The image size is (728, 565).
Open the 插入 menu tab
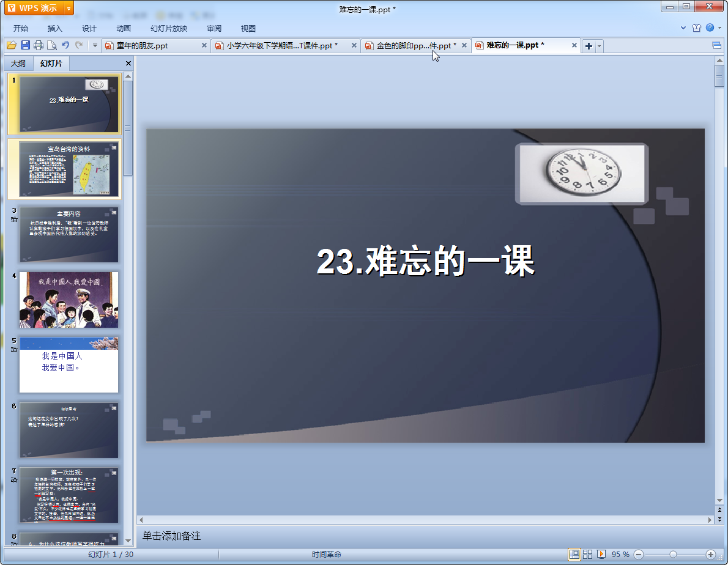[x=55, y=28]
